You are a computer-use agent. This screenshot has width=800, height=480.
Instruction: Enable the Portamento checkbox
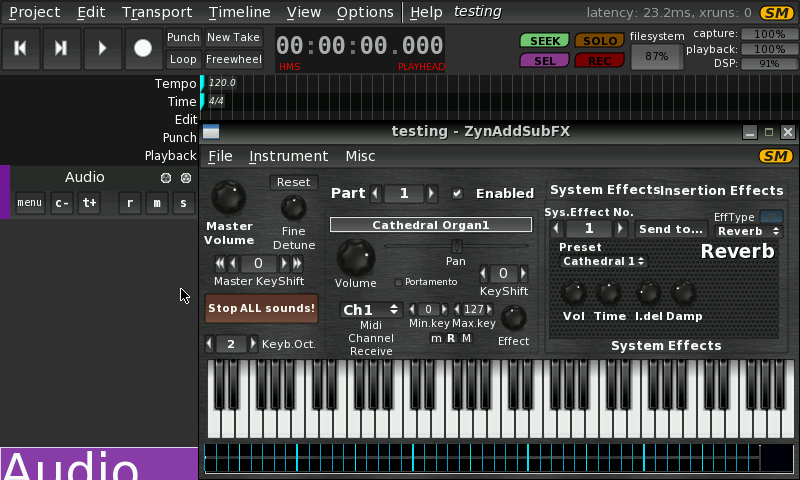[398, 282]
